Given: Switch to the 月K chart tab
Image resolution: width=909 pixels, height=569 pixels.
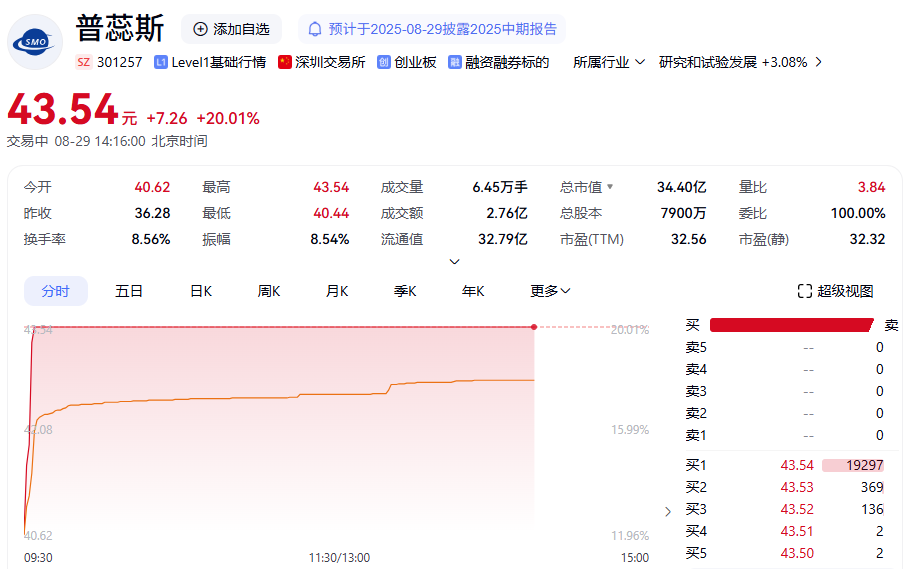Looking at the screenshot, I should click(x=337, y=291).
